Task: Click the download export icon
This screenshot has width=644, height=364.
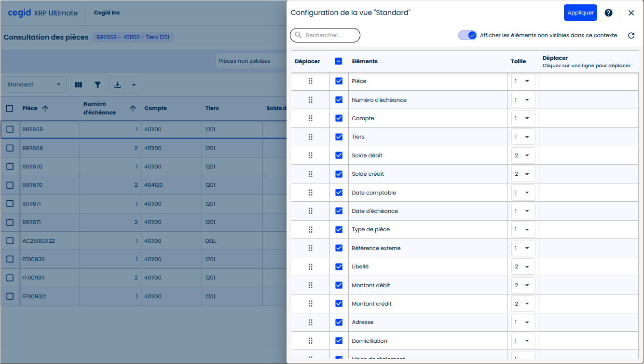Action: 117,85
